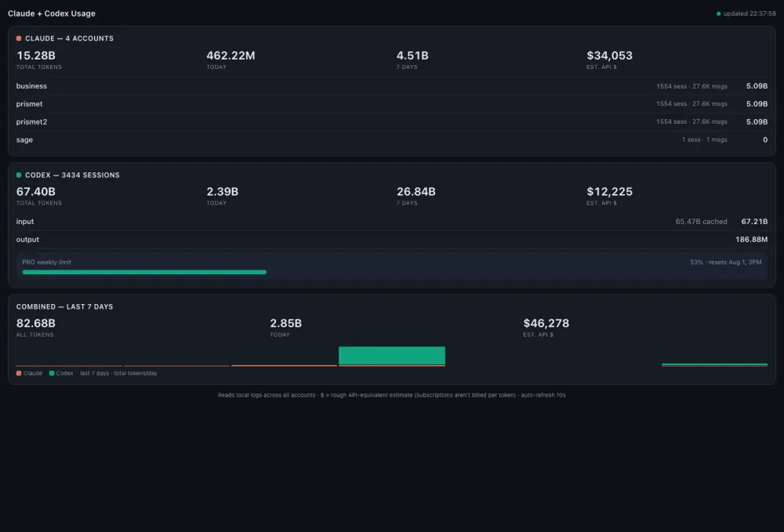Click the 'ALL TOKENS' caption

coord(35,335)
